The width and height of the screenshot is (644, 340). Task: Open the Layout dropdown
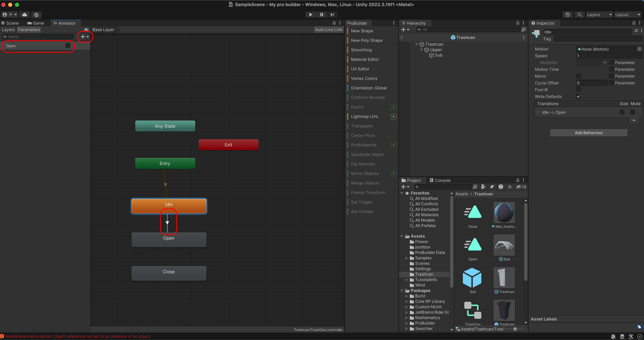click(x=628, y=15)
